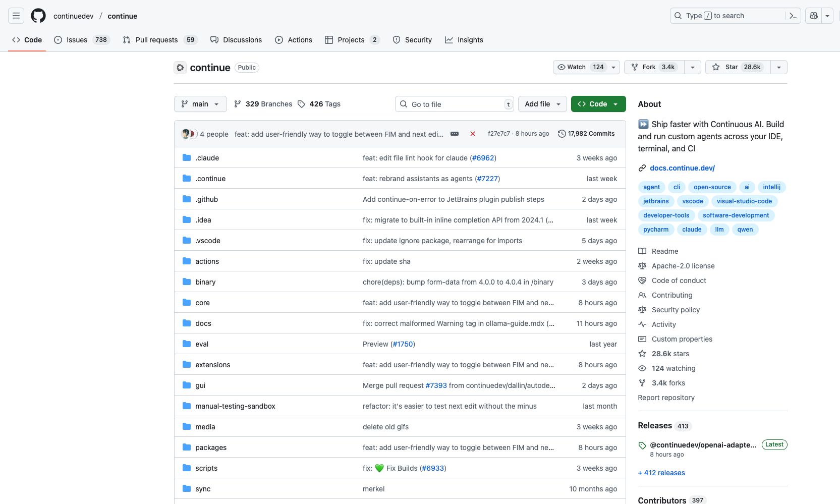Open the Add file dropdown

pyautogui.click(x=542, y=104)
